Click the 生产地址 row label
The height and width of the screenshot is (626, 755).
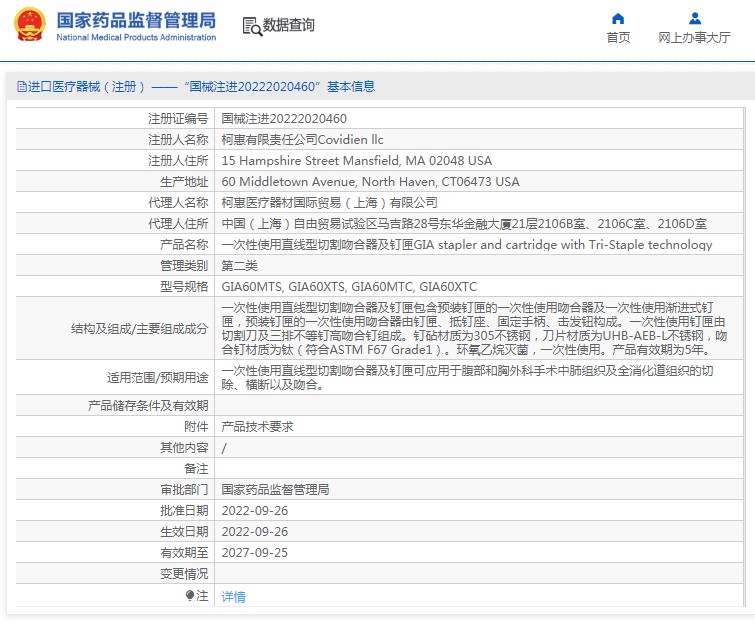pyautogui.click(x=184, y=182)
